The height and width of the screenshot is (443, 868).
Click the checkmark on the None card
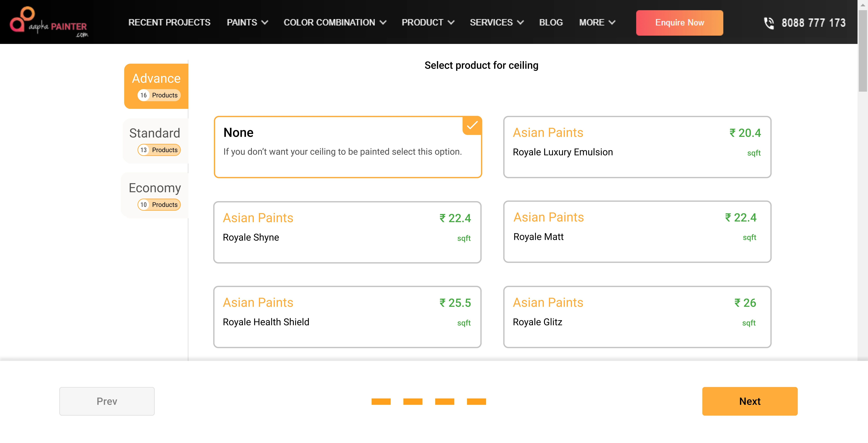tap(472, 125)
